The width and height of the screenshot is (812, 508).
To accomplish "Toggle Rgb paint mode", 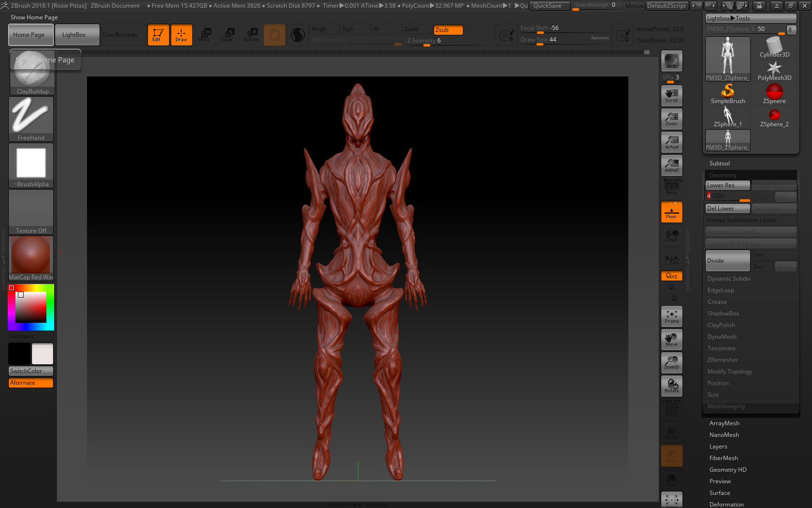I will click(356, 29).
